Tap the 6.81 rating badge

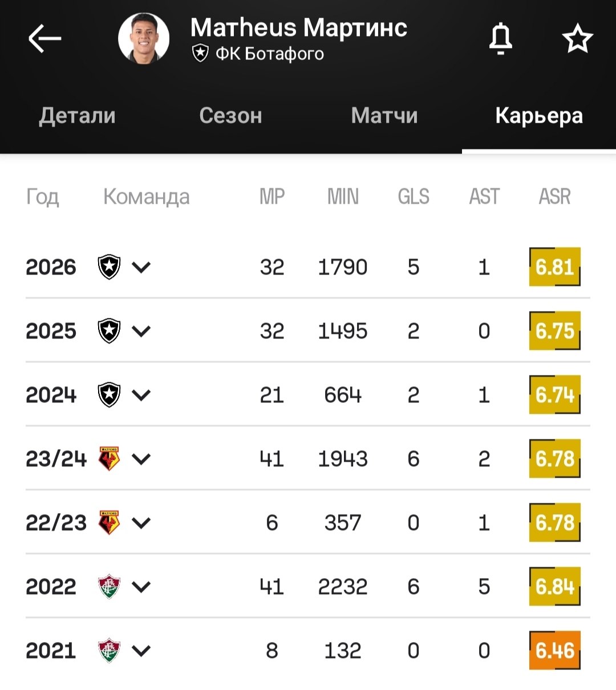tap(555, 267)
